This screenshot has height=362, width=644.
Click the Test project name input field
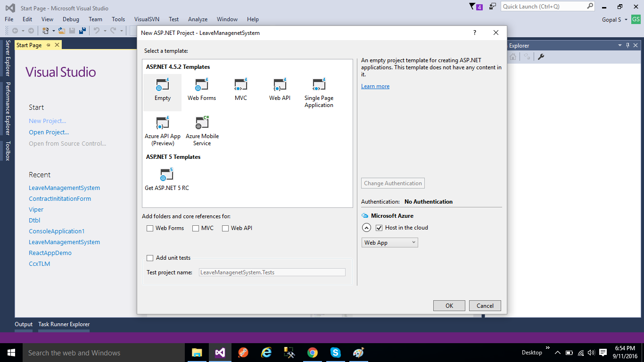pos(272,272)
